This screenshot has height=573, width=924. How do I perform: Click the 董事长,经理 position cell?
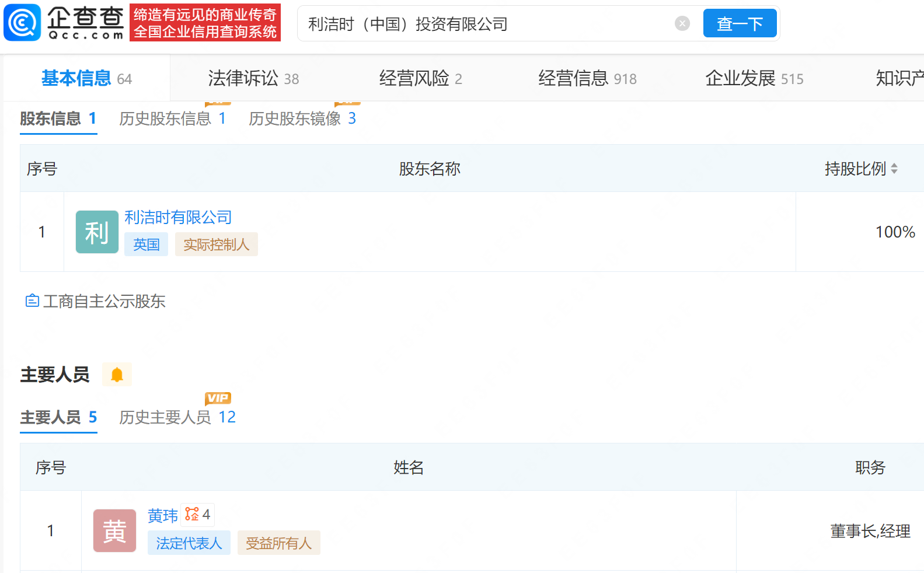[870, 532]
